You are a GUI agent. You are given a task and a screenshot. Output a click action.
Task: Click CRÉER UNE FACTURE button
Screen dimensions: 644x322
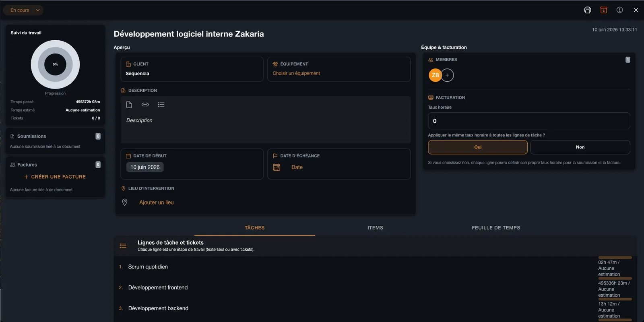55,177
